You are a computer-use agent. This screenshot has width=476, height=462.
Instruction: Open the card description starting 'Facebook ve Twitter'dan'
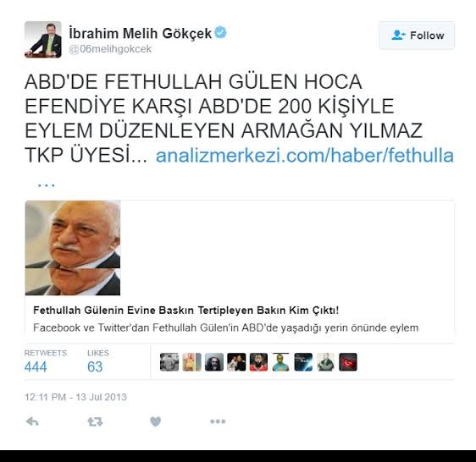click(225, 327)
